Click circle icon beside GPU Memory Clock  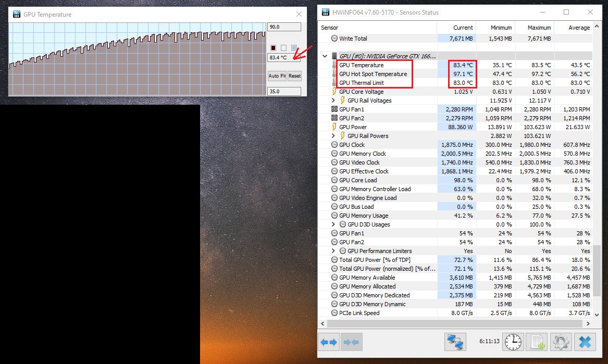334,154
